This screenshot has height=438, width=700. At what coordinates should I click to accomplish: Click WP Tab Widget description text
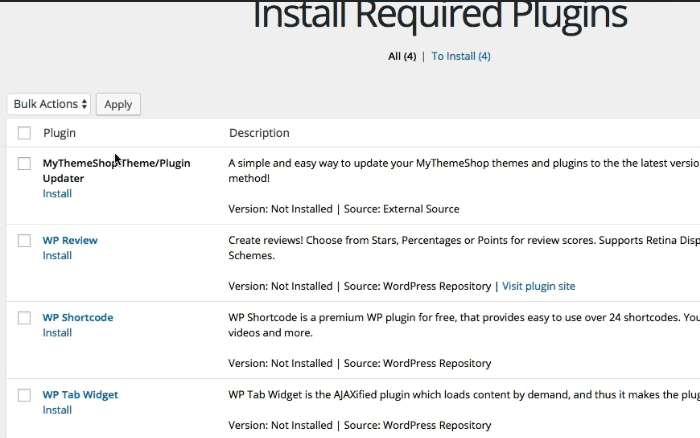pyautogui.click(x=464, y=395)
